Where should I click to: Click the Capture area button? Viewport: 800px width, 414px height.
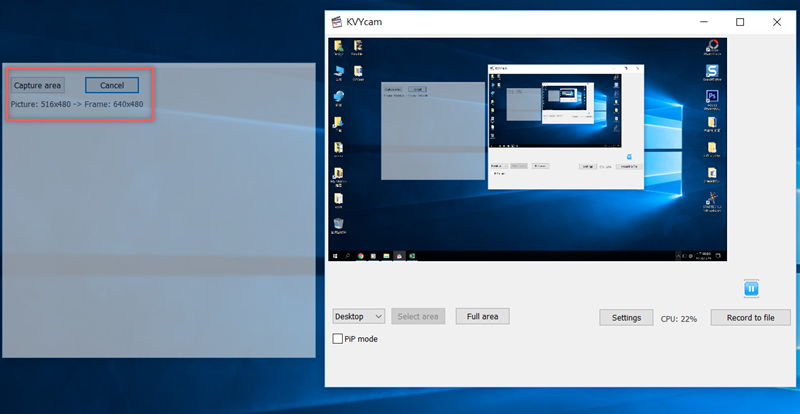click(x=38, y=85)
